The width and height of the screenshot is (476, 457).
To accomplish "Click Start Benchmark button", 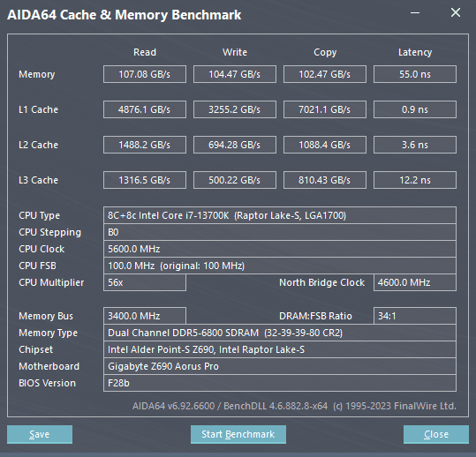I will click(x=238, y=434).
